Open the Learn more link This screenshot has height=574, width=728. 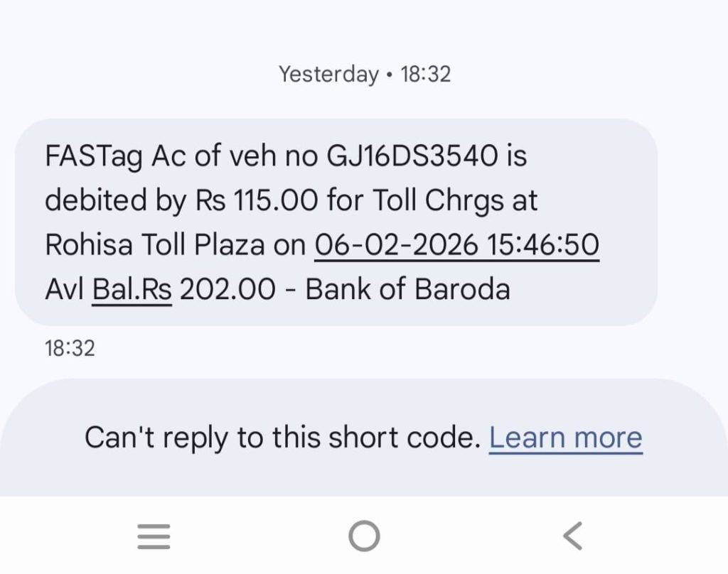(x=565, y=438)
